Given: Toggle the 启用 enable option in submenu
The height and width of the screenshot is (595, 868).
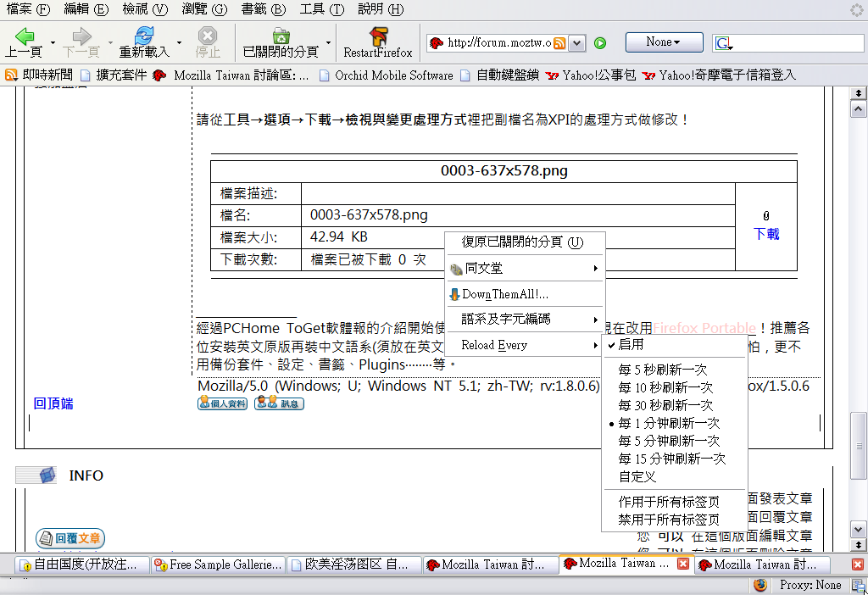Looking at the screenshot, I should (631, 345).
